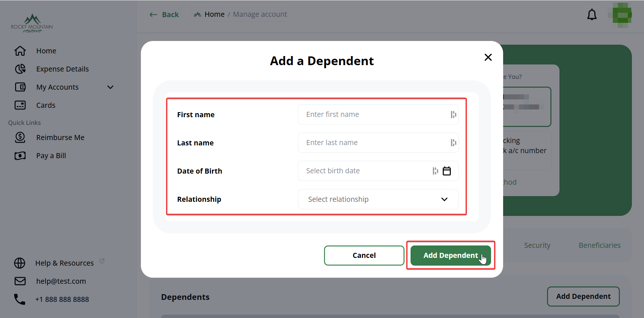Click the Cancel button in dialog
Viewport: 644px width, 318px height.
click(364, 256)
